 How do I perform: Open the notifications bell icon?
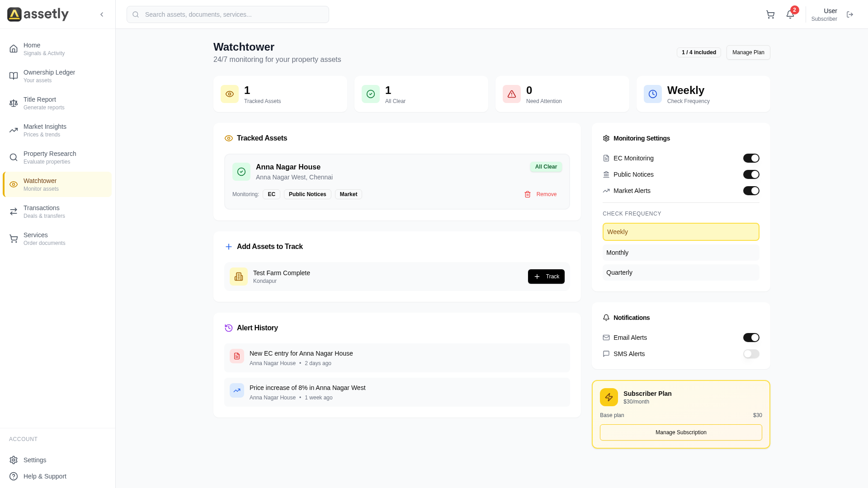[790, 14]
